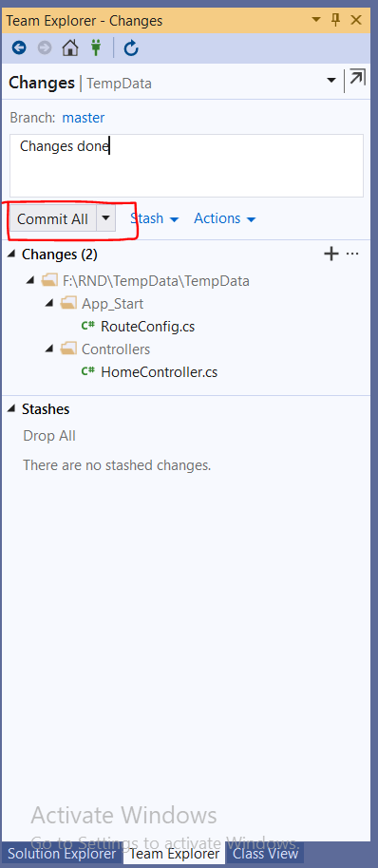
Task: Open Manage Connections plug icon
Action: pos(96,48)
